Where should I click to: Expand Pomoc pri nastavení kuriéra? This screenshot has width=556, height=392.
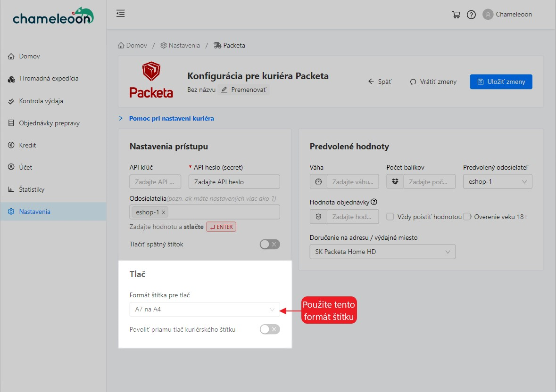pyautogui.click(x=171, y=118)
